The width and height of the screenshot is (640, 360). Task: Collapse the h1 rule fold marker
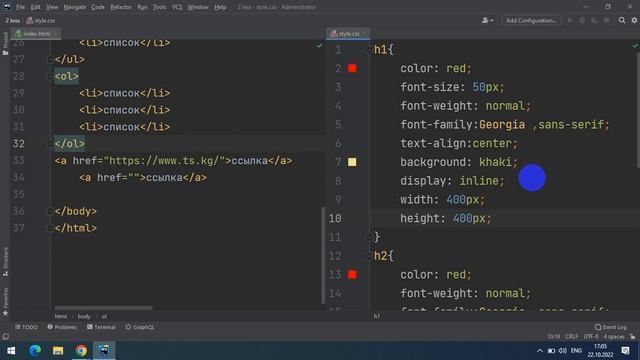[x=369, y=50]
